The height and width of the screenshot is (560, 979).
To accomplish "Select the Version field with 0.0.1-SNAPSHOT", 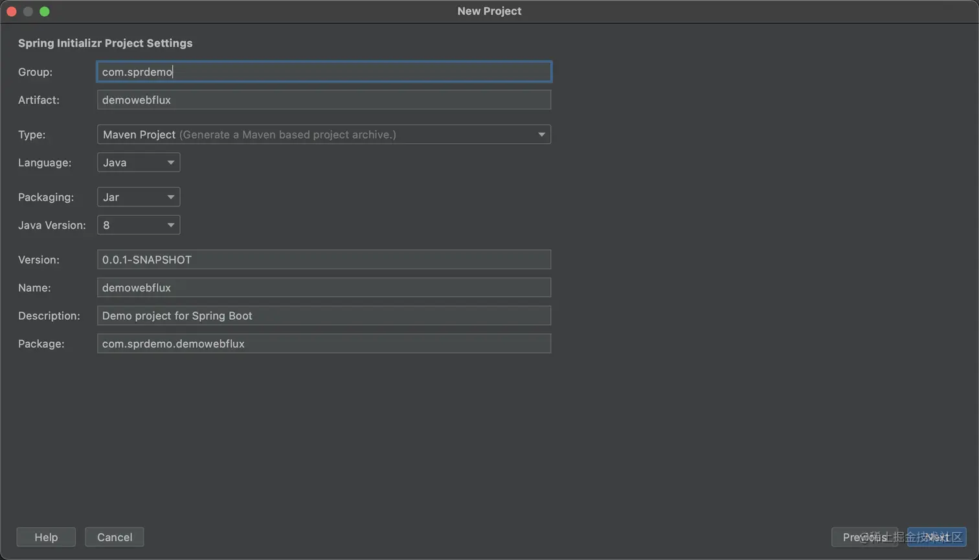I will coord(324,260).
